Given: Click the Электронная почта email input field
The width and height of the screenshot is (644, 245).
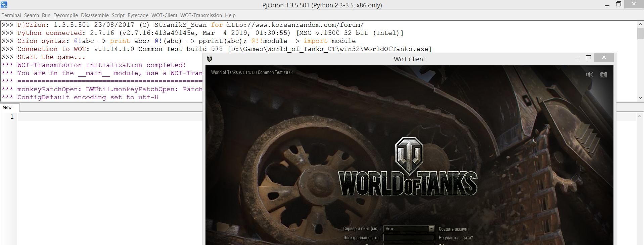Looking at the screenshot, I should point(409,238).
